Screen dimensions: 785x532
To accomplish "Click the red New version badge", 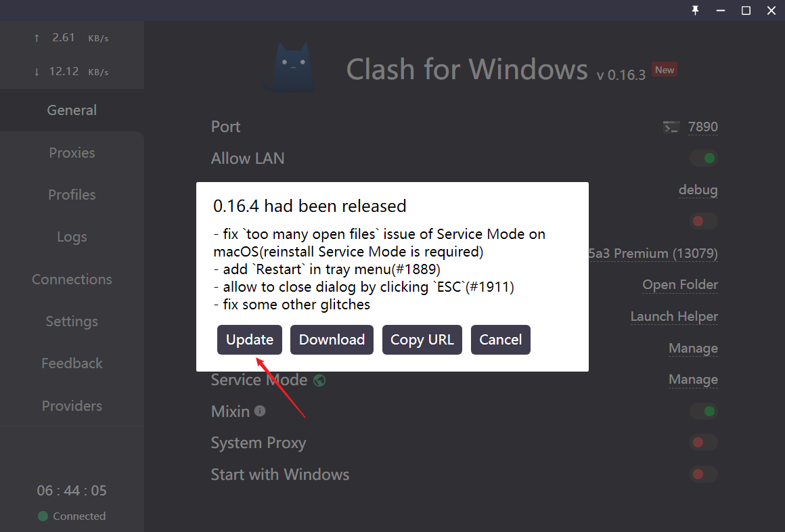I will coord(665,70).
